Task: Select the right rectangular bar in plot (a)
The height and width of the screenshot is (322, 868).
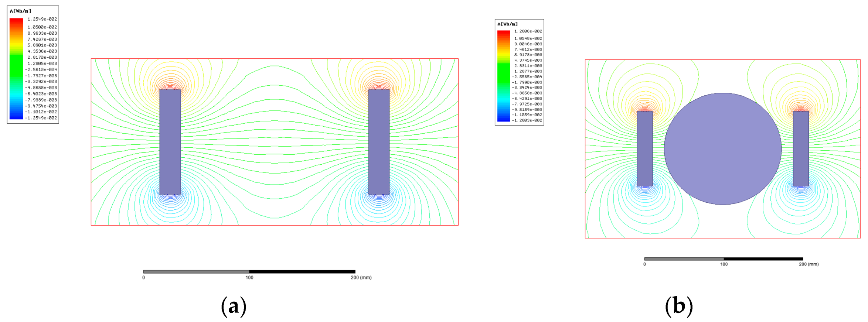Action: click(379, 142)
